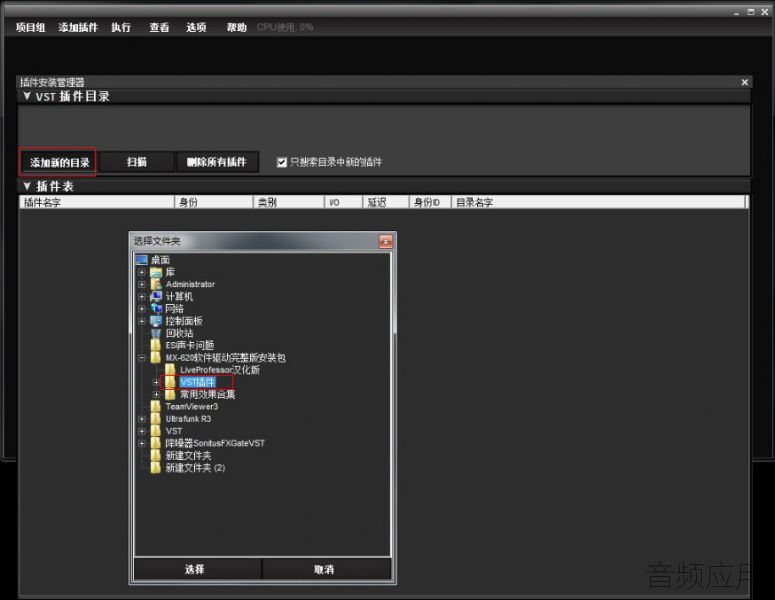Select the VST插件 folder
The image size is (775, 600).
coord(198,382)
